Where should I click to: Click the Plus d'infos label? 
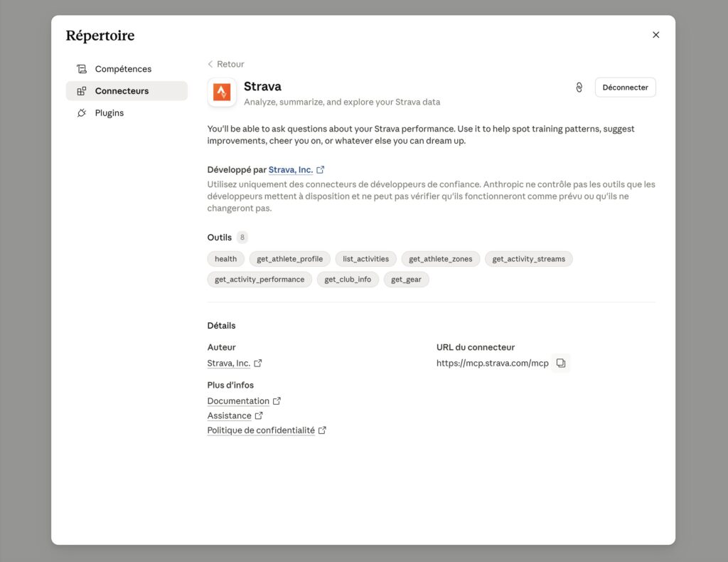(x=230, y=385)
